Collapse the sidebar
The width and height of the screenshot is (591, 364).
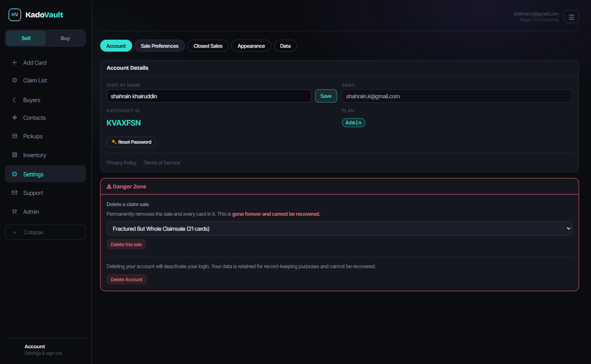click(x=45, y=232)
